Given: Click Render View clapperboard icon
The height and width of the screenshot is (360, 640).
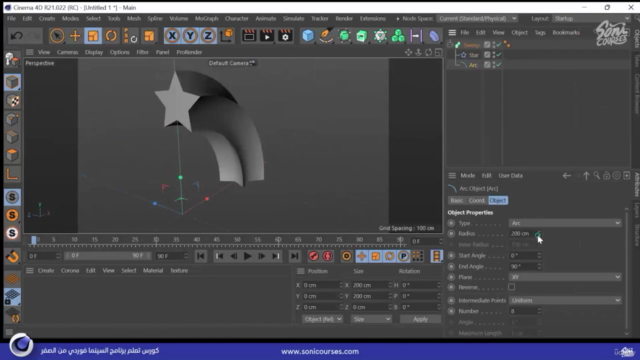Looking at the screenshot, I should 249,36.
